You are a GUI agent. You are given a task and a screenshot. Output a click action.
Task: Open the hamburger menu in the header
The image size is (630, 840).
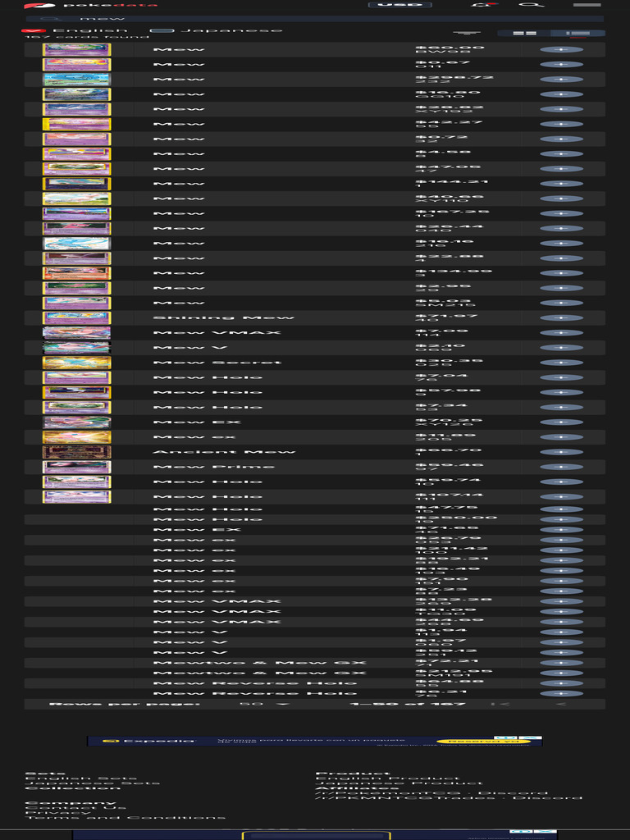[587, 5]
